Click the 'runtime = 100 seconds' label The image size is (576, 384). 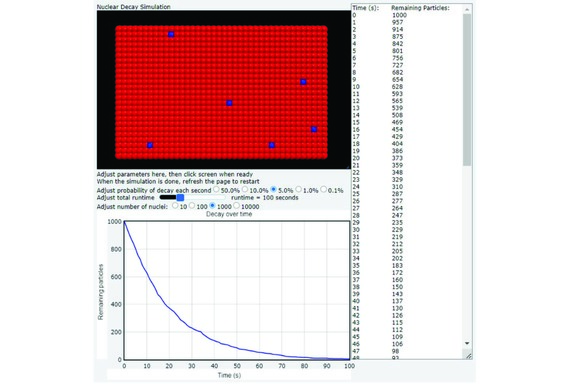coord(265,198)
